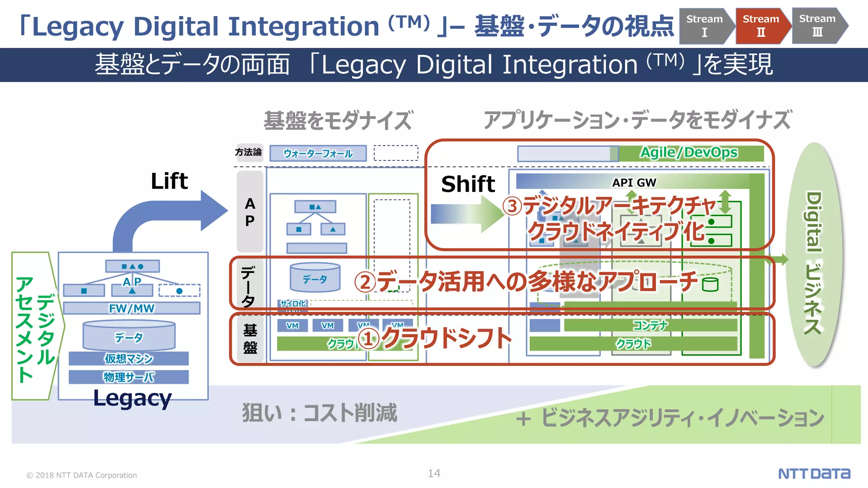Select the NTT DATA logo
The height and width of the screenshot is (488, 868).
point(814,474)
